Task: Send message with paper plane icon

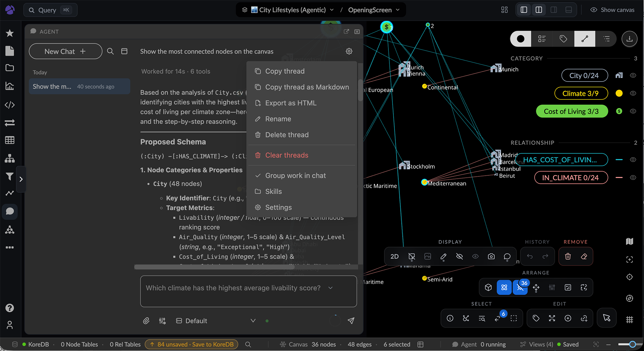Action: 351,321
